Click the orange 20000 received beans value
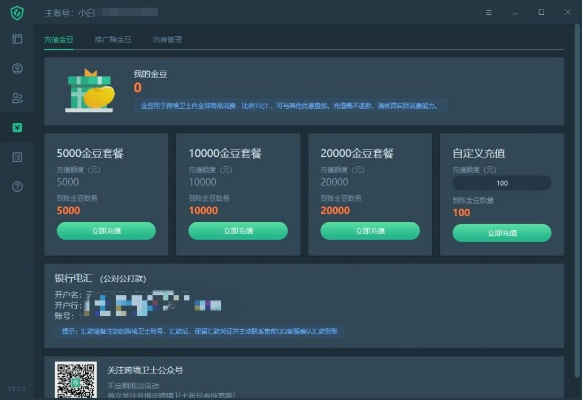This screenshot has height=400, width=582. point(335,210)
